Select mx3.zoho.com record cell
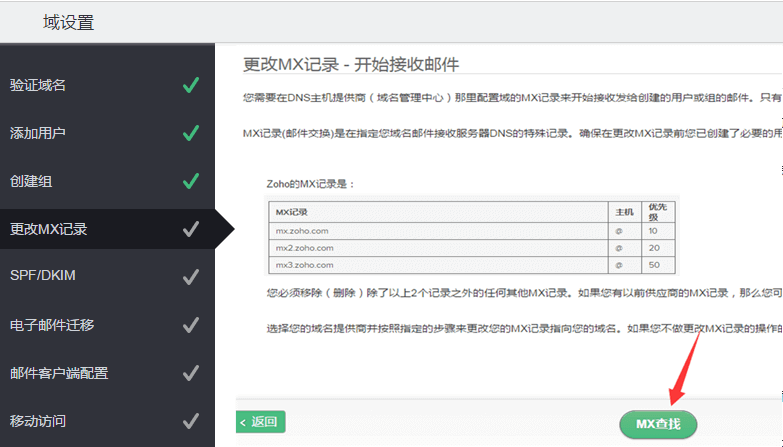Viewport: 783px width, 447px height. click(438, 265)
